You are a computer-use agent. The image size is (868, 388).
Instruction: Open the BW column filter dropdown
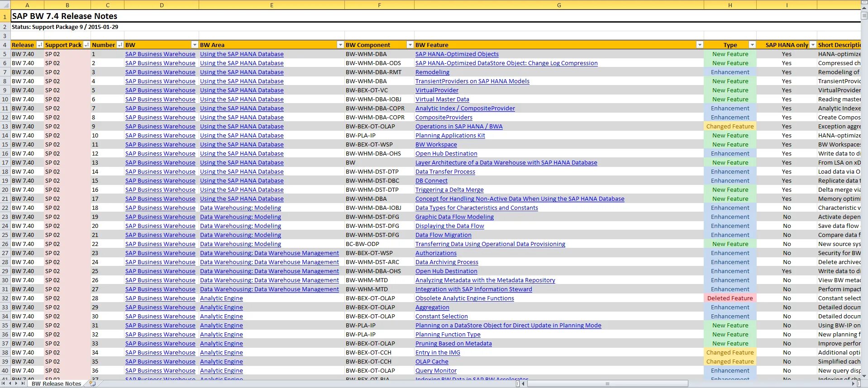click(195, 45)
